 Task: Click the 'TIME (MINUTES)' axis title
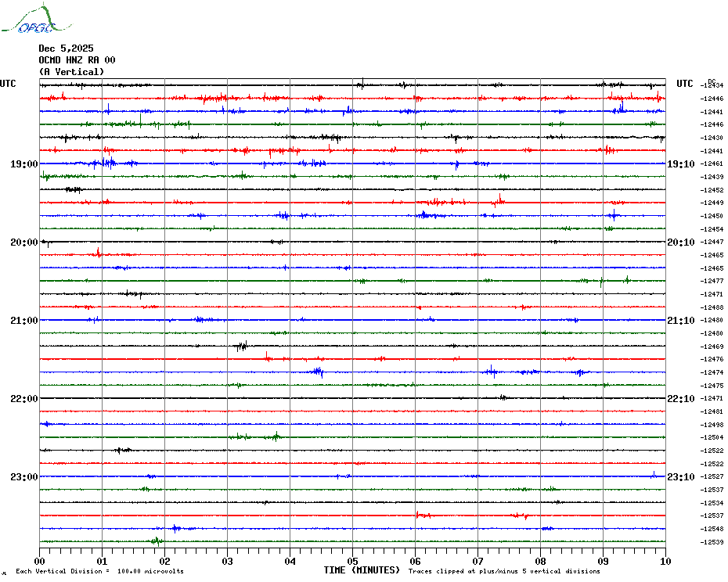(362, 570)
